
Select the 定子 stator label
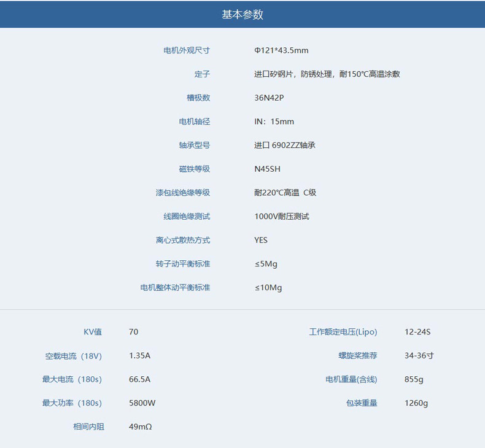[203, 74]
